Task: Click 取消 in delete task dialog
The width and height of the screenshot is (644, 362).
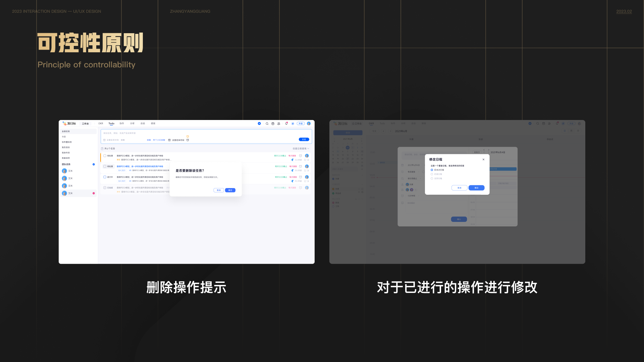Action: click(x=219, y=190)
